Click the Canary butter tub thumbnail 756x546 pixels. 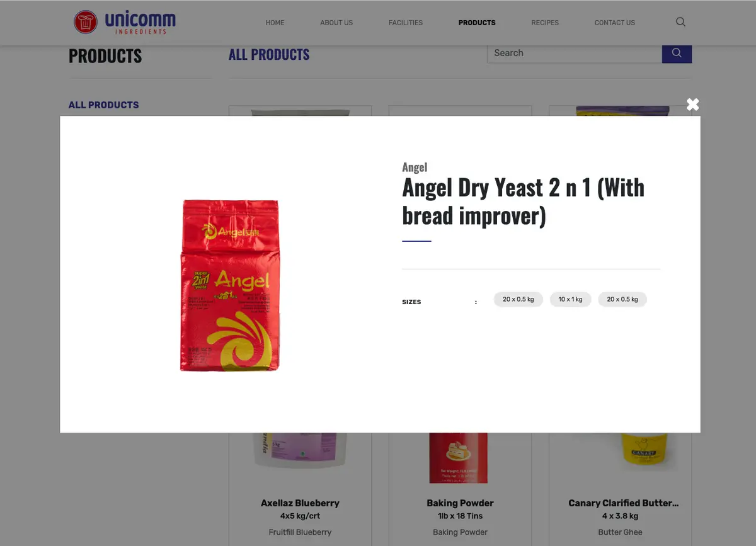click(641, 450)
